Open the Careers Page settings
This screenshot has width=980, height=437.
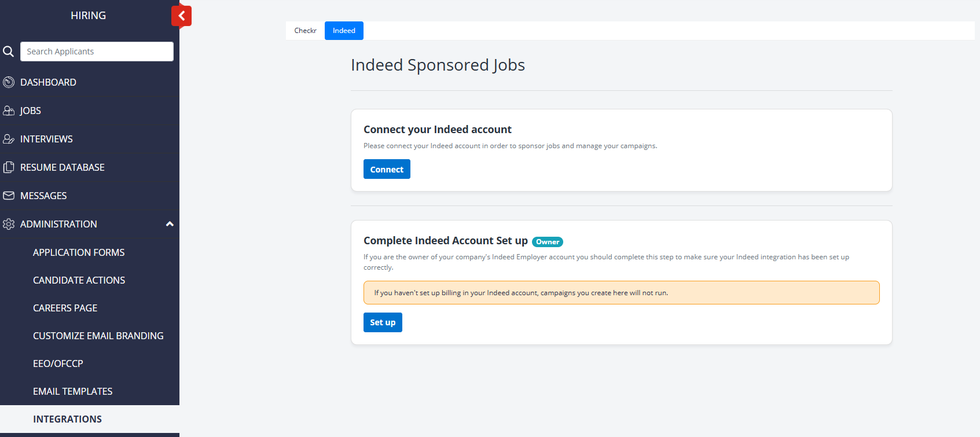[x=65, y=308]
